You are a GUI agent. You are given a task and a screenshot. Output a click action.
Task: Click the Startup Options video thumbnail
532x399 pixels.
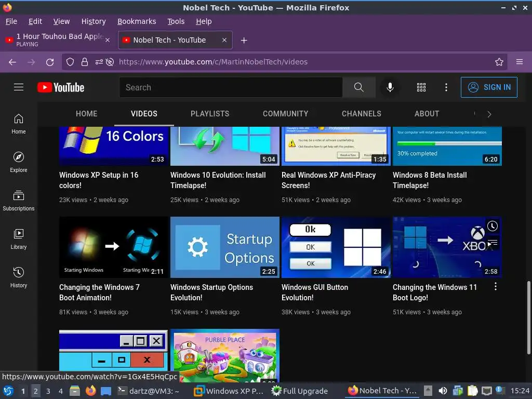click(x=224, y=247)
